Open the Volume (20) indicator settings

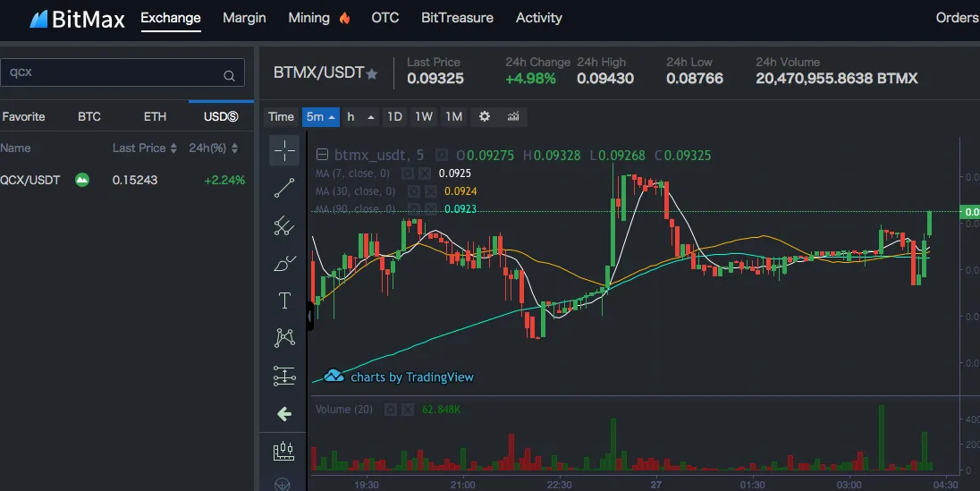[x=391, y=410]
